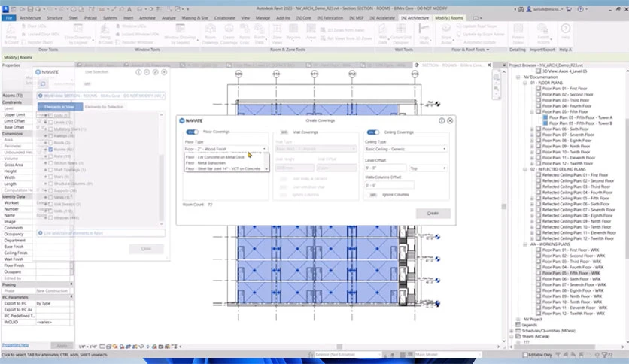Image resolution: width=629 pixels, height=364 pixels.
Task: Click the Areas ribbon tool
Action: tap(311, 32)
